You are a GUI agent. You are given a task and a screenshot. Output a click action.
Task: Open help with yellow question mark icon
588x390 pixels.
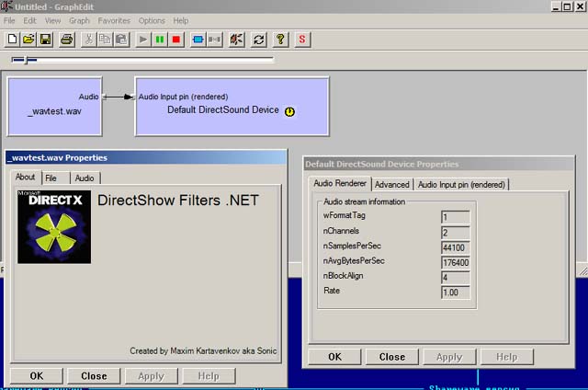click(280, 40)
